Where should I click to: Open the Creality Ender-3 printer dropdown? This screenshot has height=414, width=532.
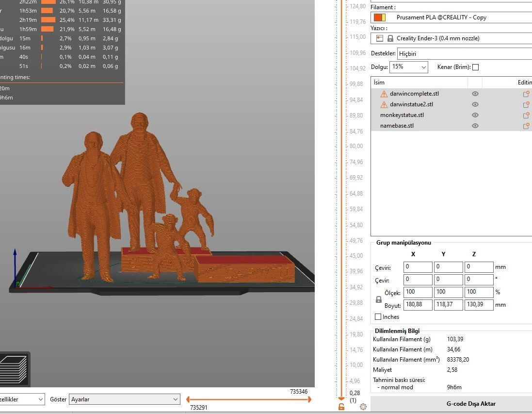(451, 38)
